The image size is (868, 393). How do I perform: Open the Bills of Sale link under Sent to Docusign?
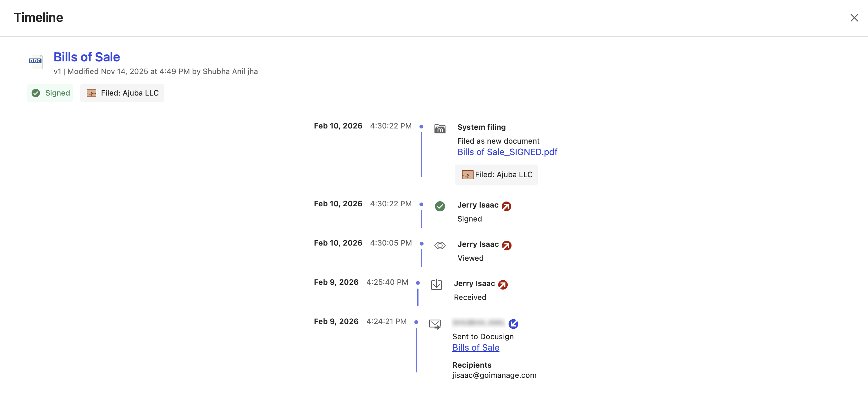475,347
